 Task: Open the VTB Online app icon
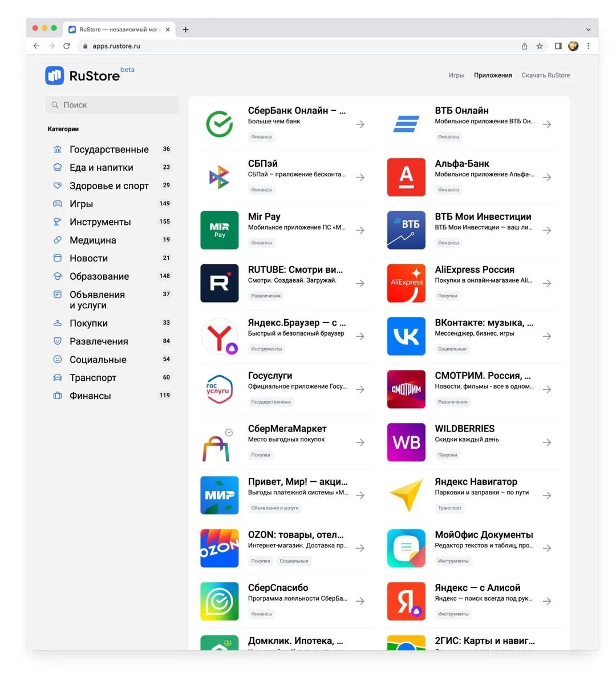[x=406, y=124]
